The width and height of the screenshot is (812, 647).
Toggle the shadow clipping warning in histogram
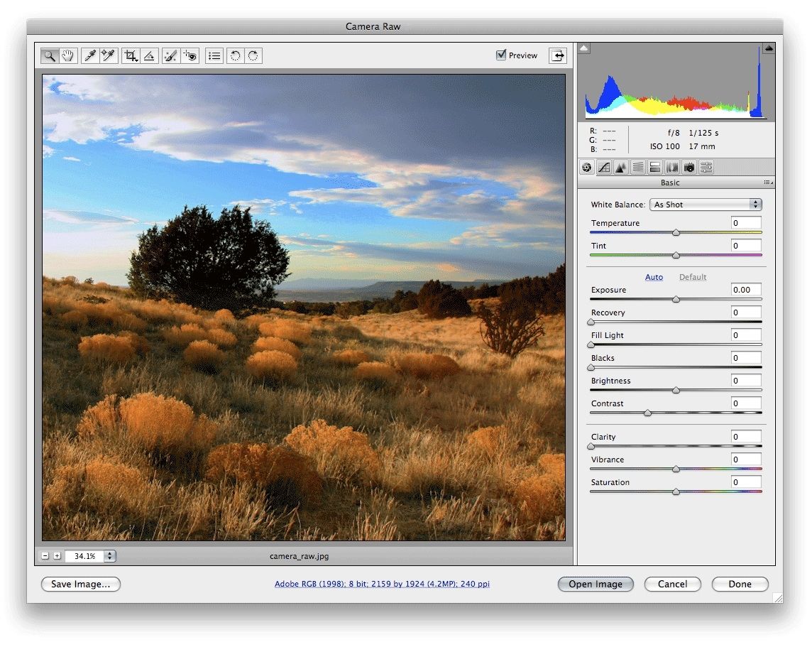(584, 48)
